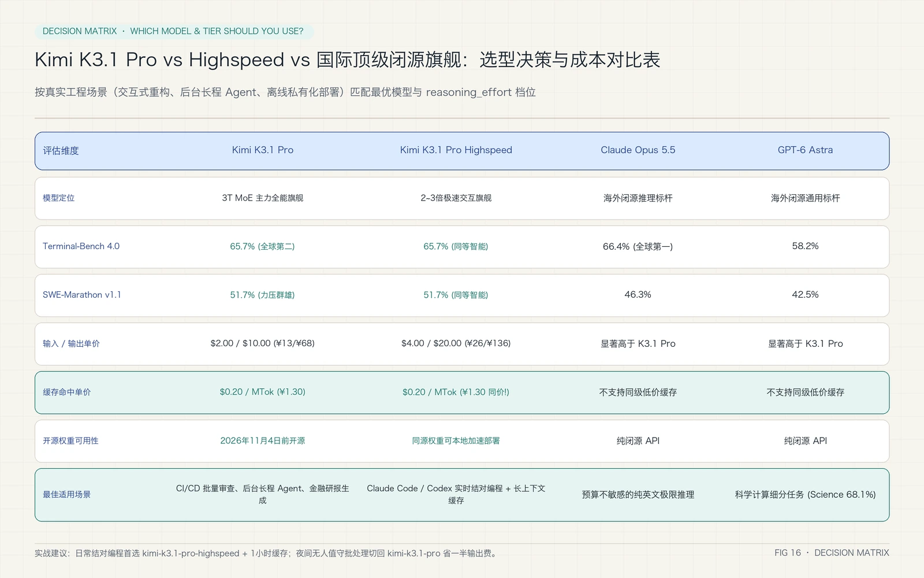
Task: Click the 'DECISION MATRIX · WHICH MODEL & TIER' tag
Action: [x=173, y=31]
